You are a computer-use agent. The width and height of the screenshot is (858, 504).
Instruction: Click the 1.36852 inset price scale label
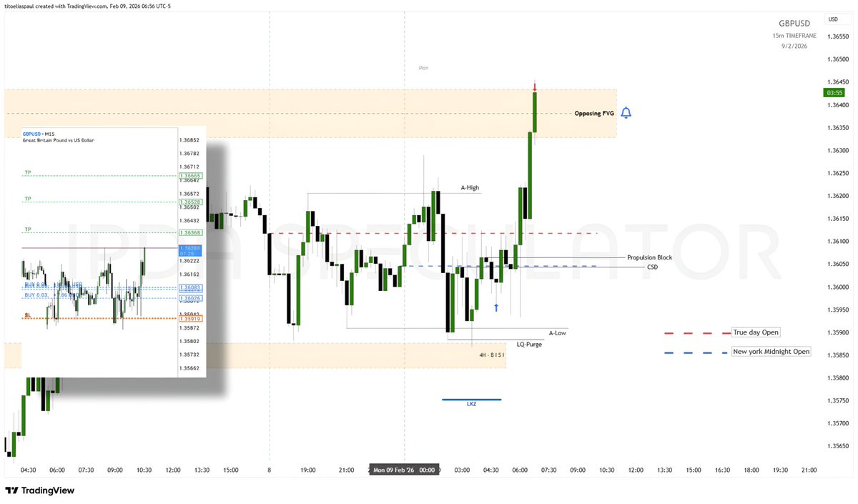(x=189, y=140)
